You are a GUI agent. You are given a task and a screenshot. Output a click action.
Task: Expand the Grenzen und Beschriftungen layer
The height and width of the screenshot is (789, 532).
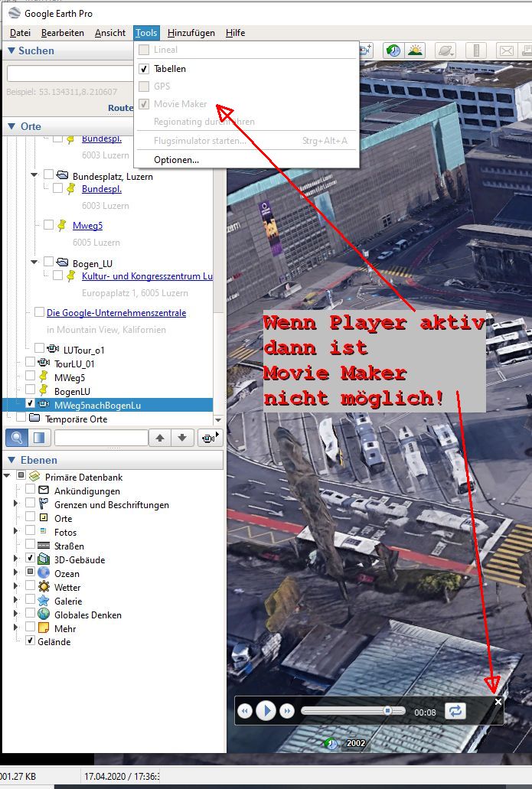[x=16, y=504]
